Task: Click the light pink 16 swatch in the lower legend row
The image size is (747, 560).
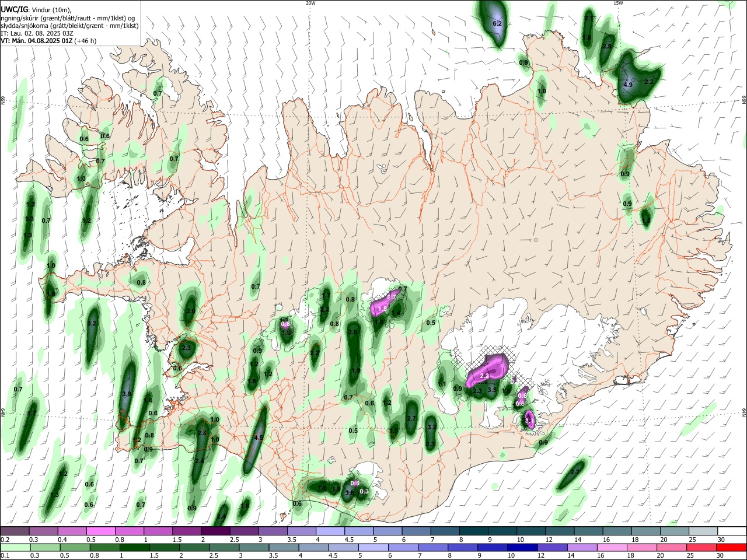Action: click(x=612, y=547)
